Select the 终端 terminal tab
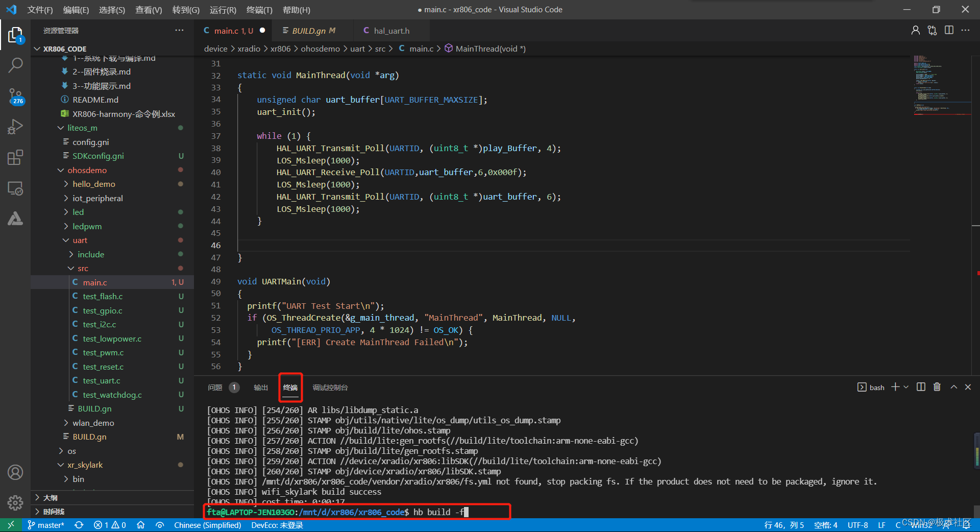This screenshot has width=980, height=532. coord(290,388)
